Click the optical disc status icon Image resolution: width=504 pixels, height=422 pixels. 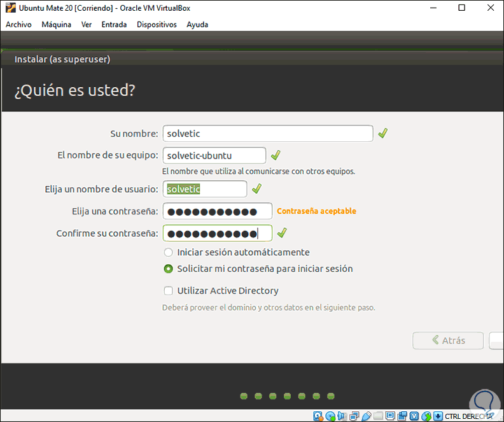point(330,416)
